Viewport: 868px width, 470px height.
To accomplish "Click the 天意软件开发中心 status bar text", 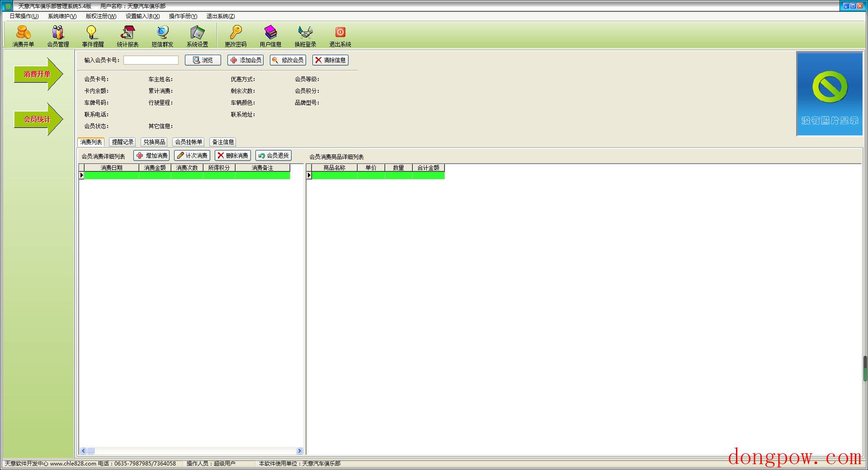I will [27, 464].
